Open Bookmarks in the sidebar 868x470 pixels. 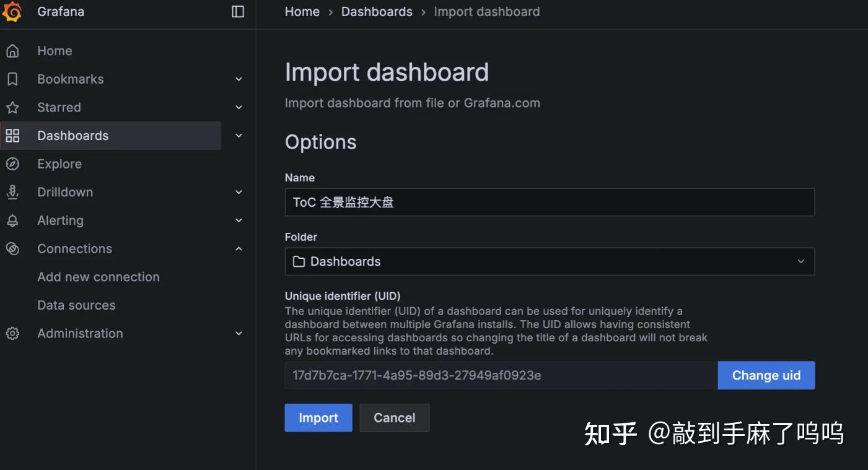[x=70, y=79]
